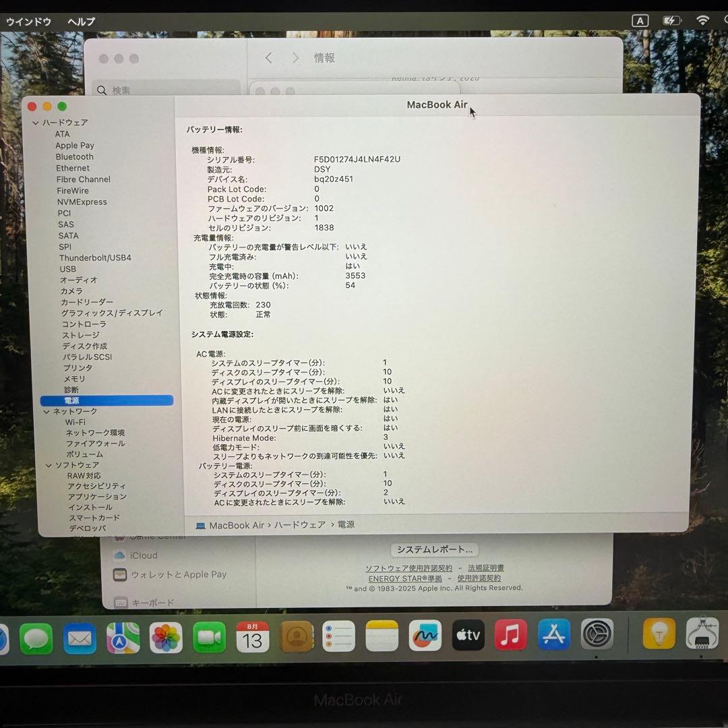Select Wi-Fi under ネットワーク
The image size is (728, 728).
pos(75,421)
